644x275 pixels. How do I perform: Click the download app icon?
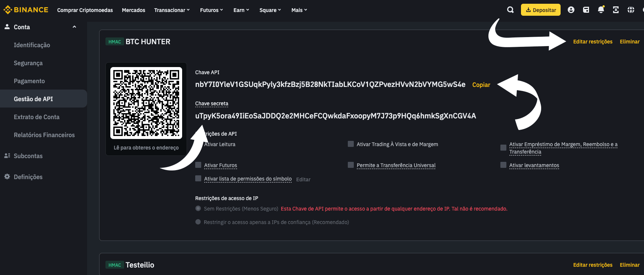[616, 10]
